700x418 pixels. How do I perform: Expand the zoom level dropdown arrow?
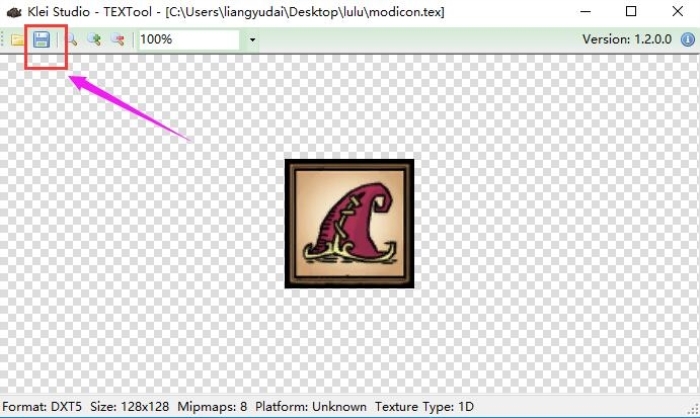coord(252,40)
